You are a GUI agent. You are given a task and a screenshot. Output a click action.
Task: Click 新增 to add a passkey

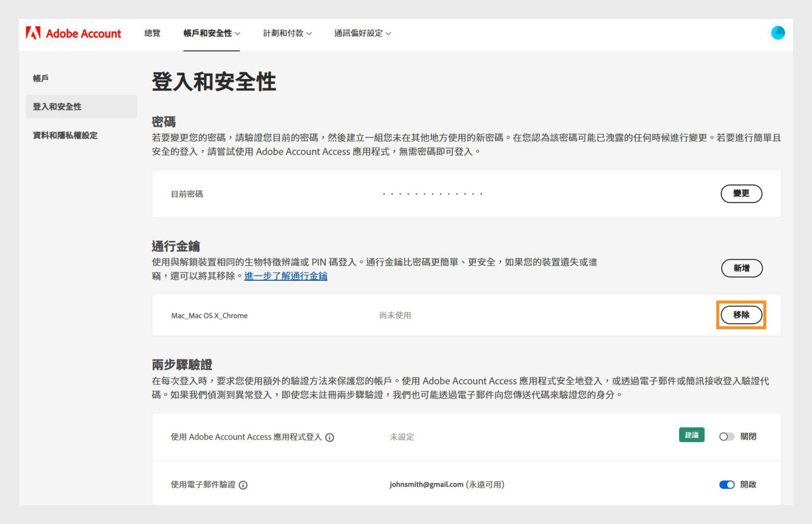point(741,268)
